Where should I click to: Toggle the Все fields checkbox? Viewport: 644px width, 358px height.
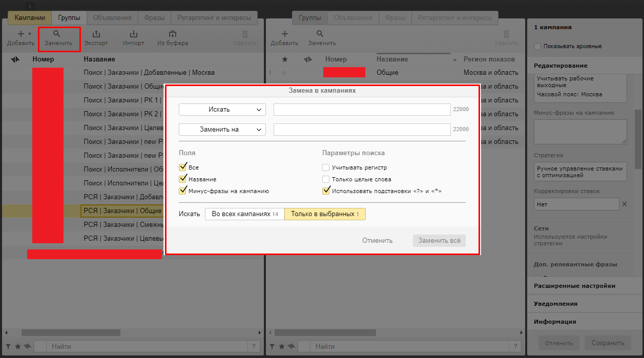(x=182, y=167)
